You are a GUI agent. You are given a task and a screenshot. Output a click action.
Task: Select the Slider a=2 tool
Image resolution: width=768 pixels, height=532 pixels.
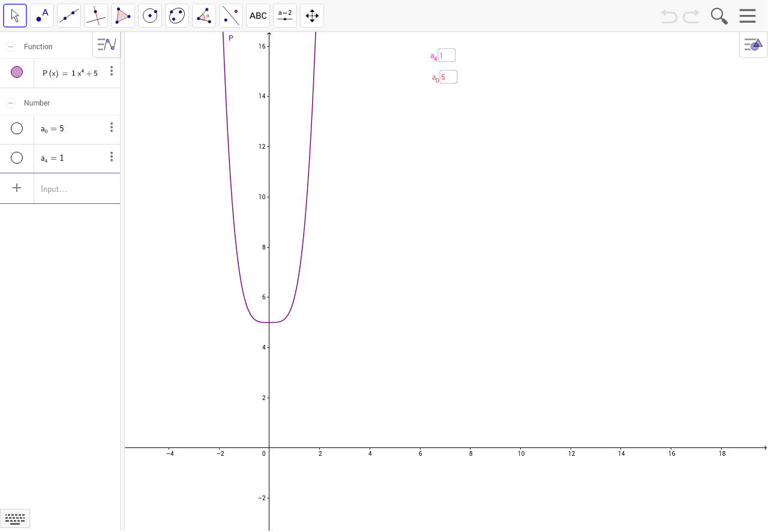285,16
